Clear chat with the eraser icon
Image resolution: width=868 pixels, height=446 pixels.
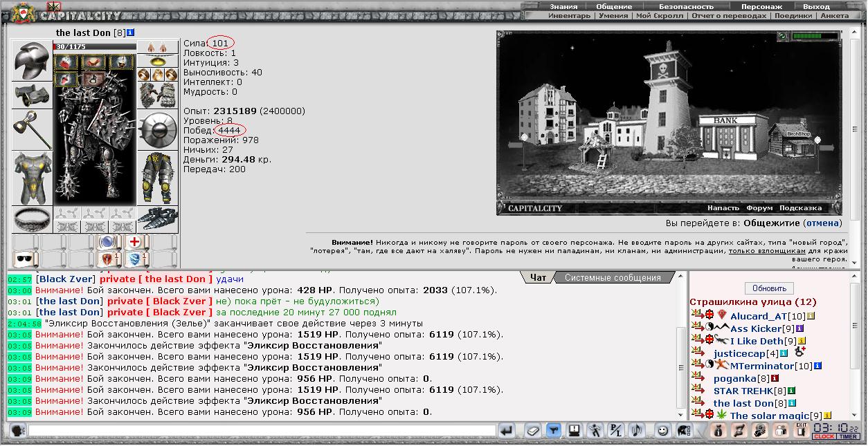[x=532, y=431]
